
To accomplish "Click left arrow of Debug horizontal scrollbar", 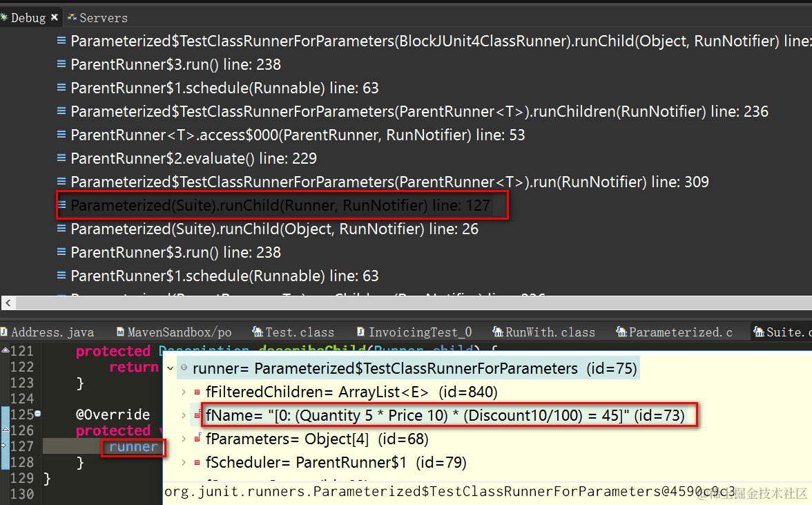I will click(x=8, y=303).
